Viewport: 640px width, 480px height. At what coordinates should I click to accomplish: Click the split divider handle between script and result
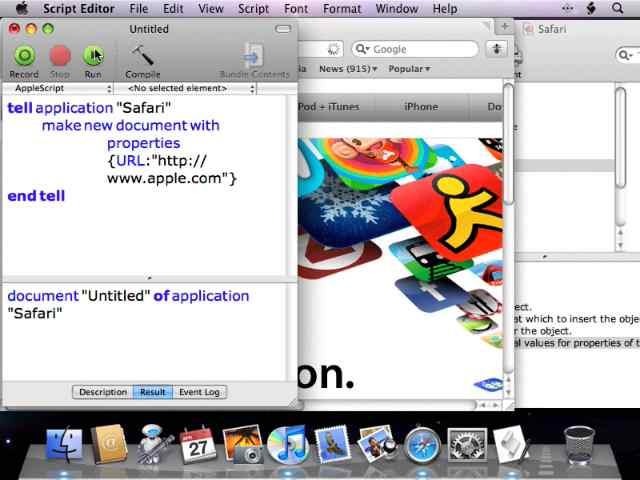click(x=149, y=278)
